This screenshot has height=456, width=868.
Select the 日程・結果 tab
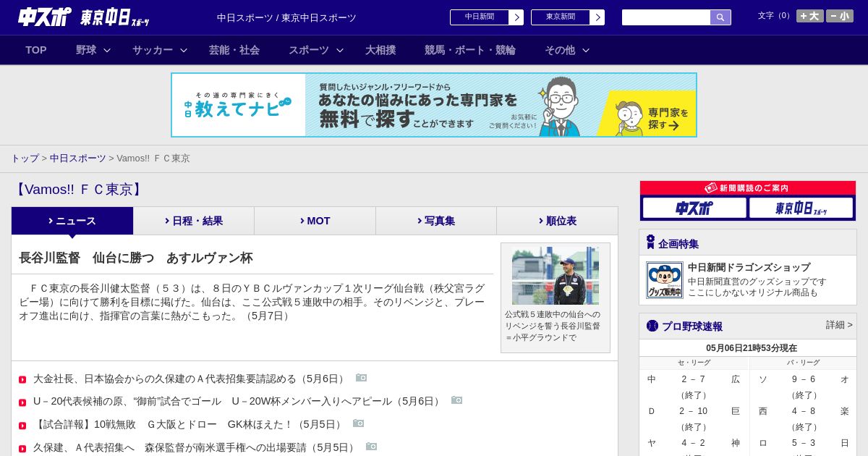click(x=194, y=221)
